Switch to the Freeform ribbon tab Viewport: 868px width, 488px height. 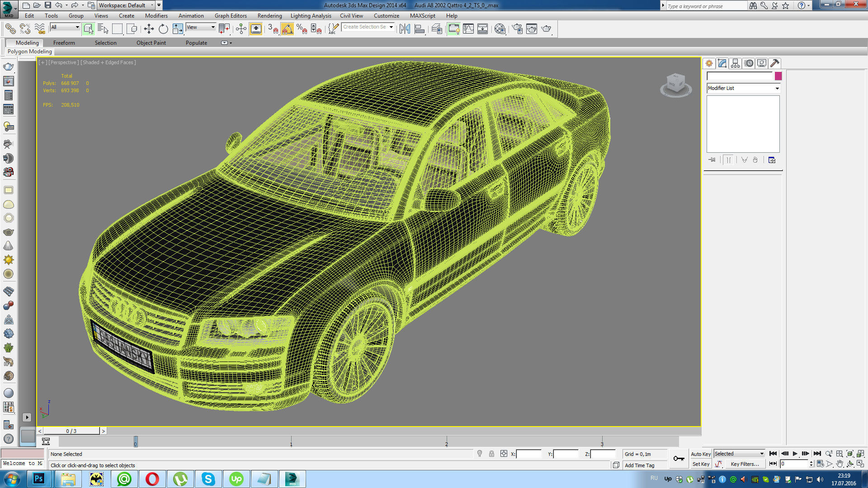pyautogui.click(x=64, y=43)
